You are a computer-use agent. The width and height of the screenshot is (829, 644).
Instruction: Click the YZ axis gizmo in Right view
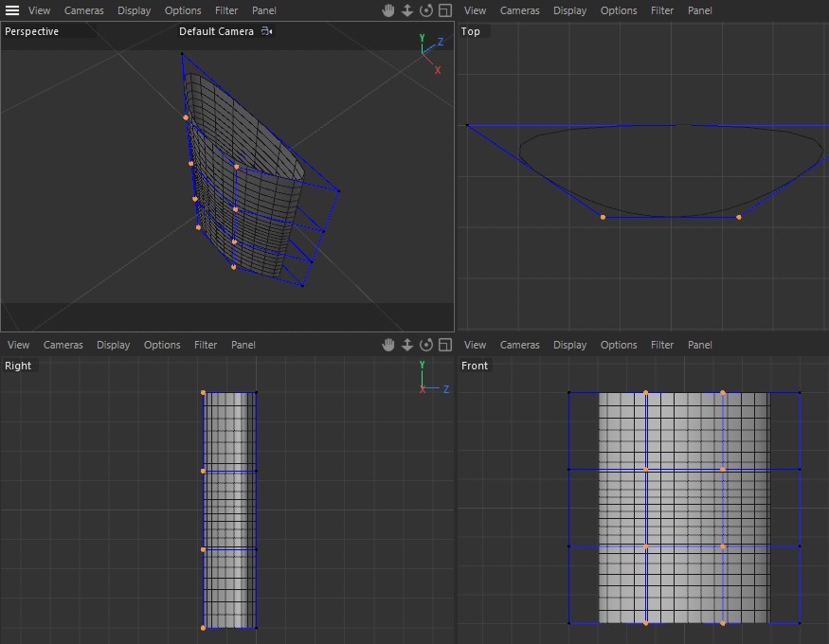tap(434, 378)
